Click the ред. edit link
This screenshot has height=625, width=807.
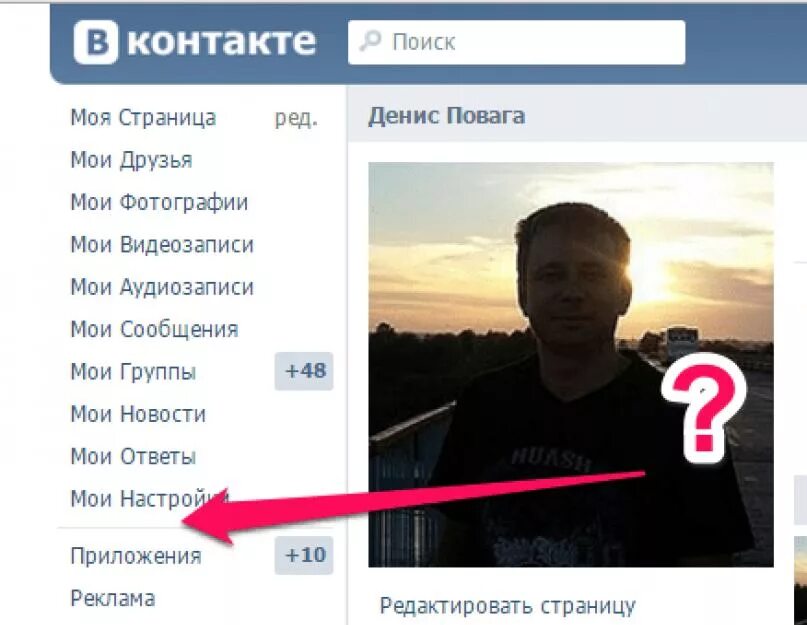[x=296, y=118]
